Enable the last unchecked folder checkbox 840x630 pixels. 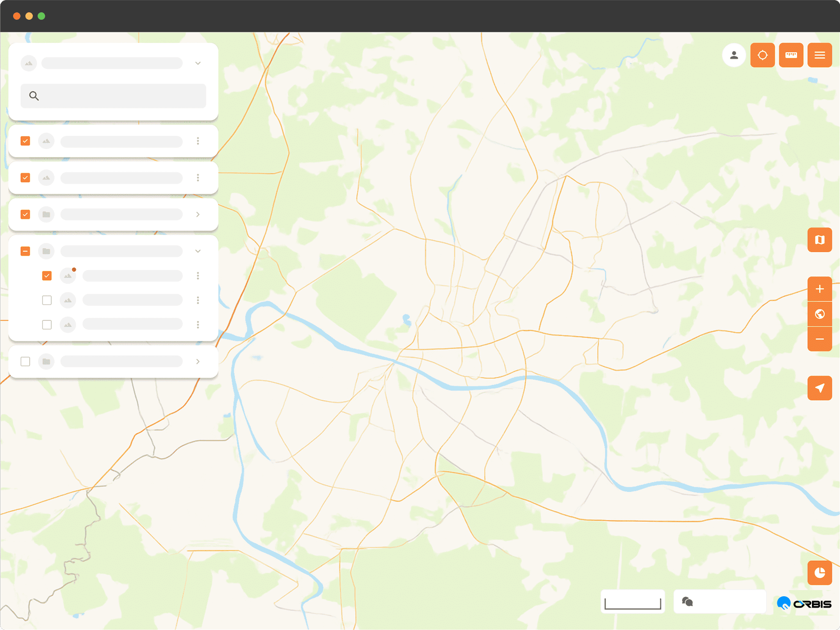[25, 361]
